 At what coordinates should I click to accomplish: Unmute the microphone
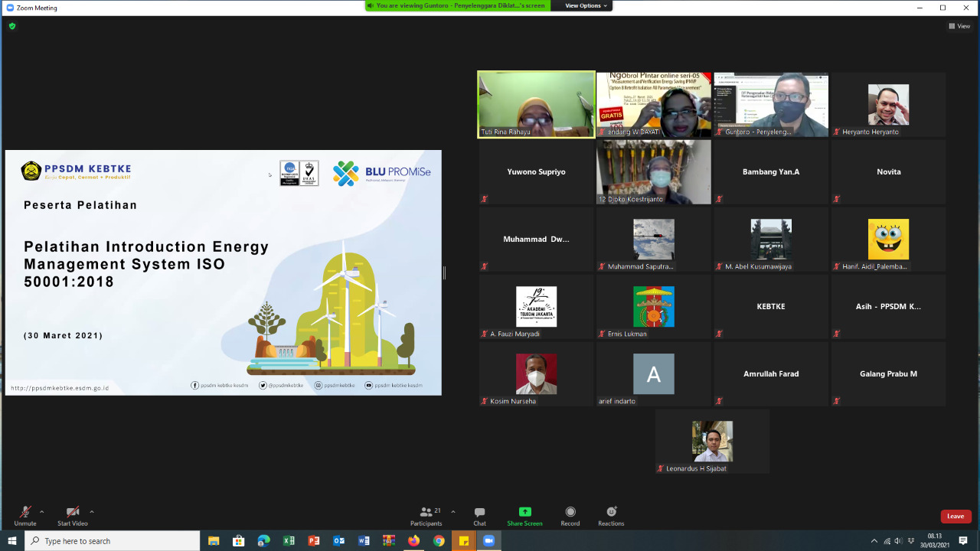[x=24, y=515]
